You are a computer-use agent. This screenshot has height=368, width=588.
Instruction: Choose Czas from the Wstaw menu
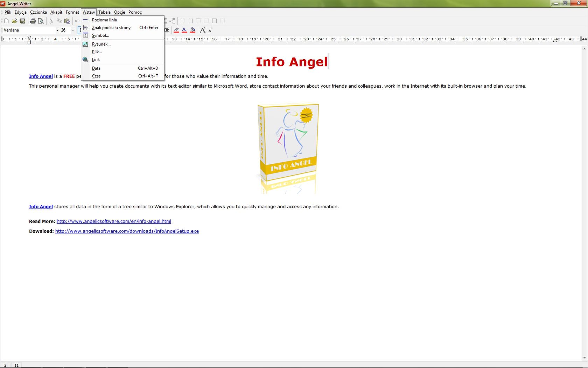(x=122, y=76)
